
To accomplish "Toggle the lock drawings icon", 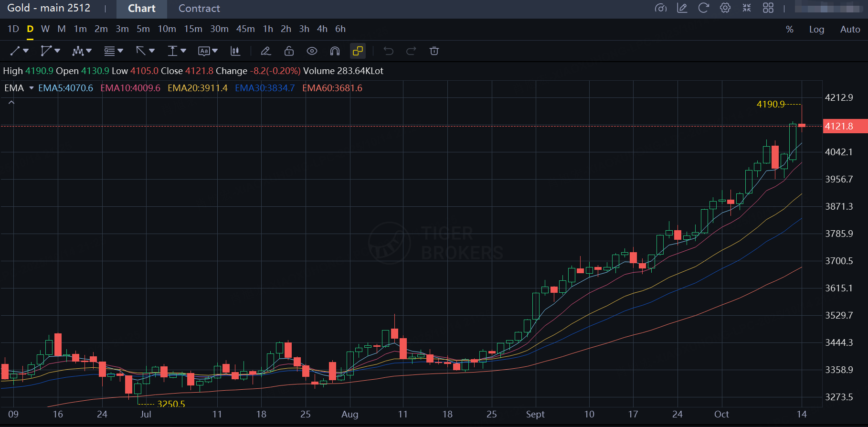I will 289,51.
